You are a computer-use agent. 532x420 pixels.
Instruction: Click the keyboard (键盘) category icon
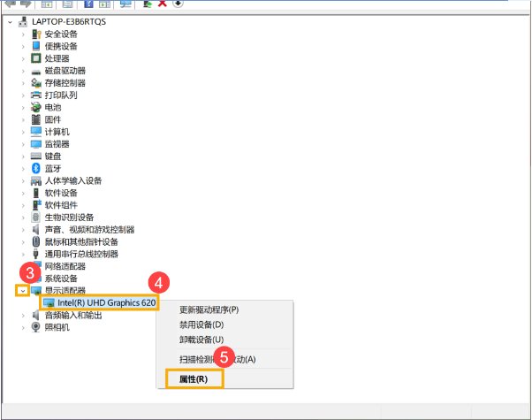(36, 156)
